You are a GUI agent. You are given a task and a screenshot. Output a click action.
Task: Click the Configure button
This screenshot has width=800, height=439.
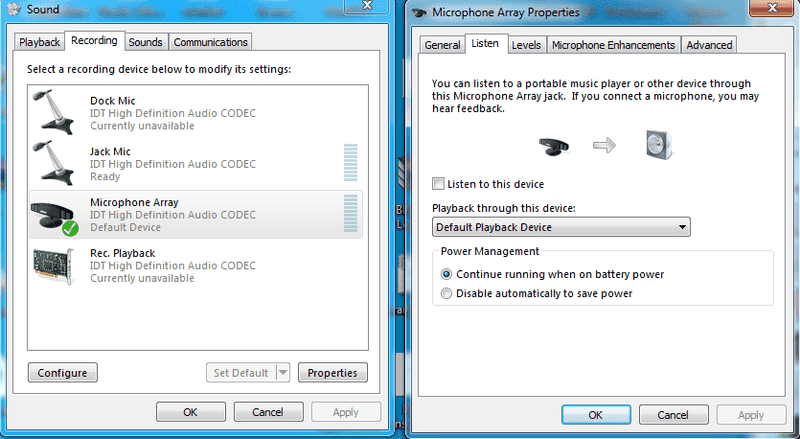click(63, 373)
